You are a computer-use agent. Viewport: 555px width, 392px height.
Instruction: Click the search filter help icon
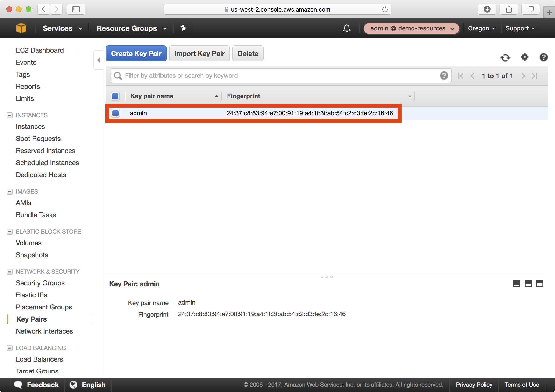click(444, 76)
